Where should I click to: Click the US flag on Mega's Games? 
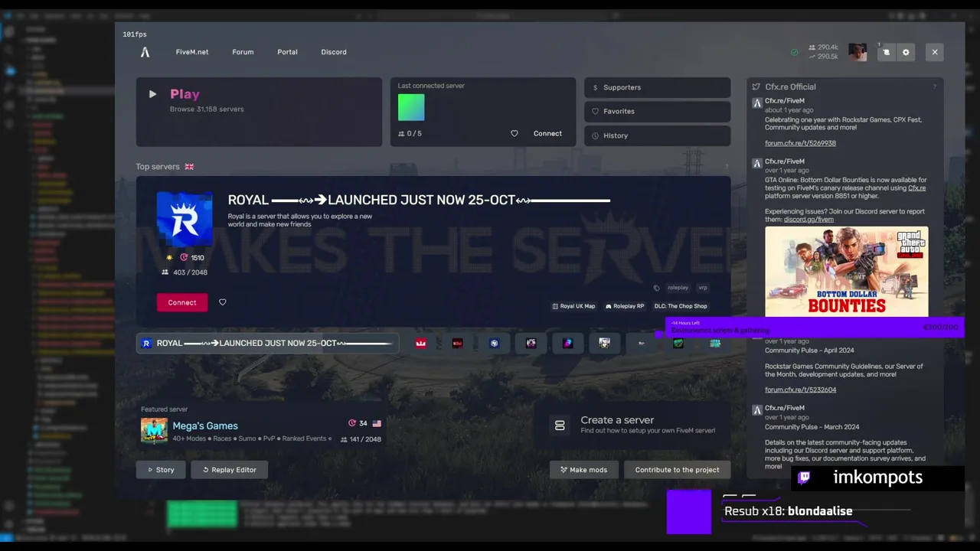coord(377,423)
